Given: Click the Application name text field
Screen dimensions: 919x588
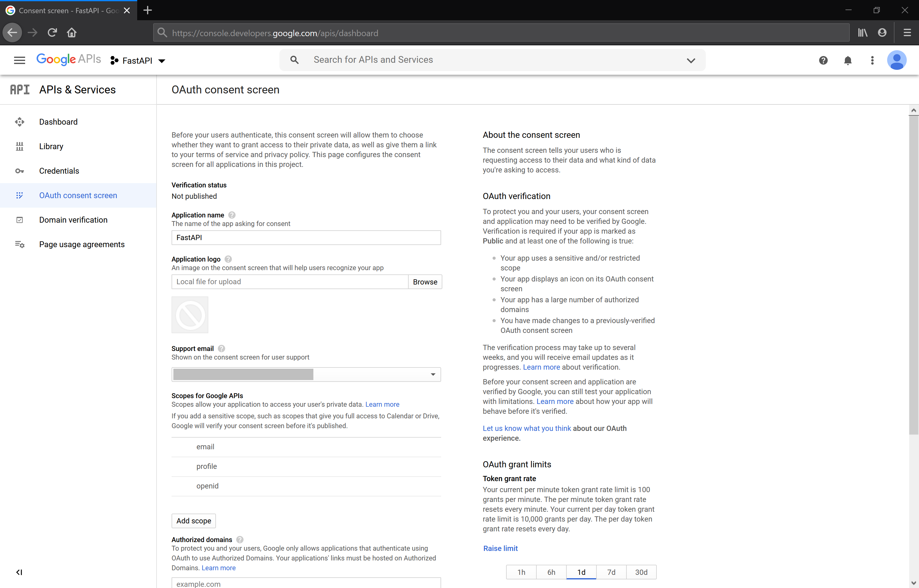Looking at the screenshot, I should [x=306, y=237].
